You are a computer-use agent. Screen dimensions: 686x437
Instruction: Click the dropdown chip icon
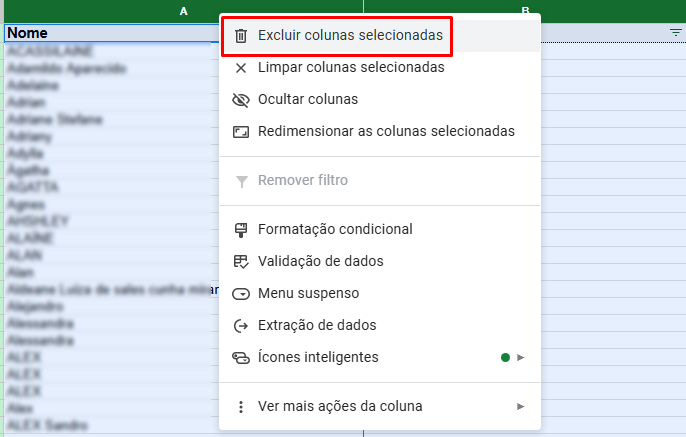[x=240, y=293]
